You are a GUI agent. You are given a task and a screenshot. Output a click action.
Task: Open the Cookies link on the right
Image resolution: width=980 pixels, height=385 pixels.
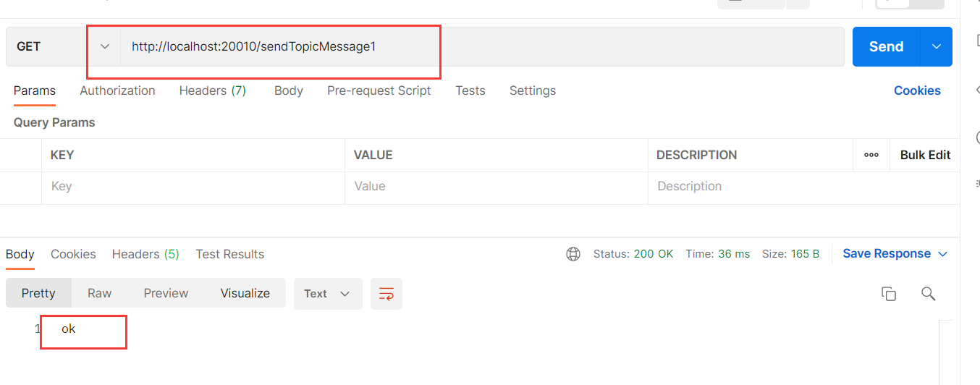click(917, 90)
